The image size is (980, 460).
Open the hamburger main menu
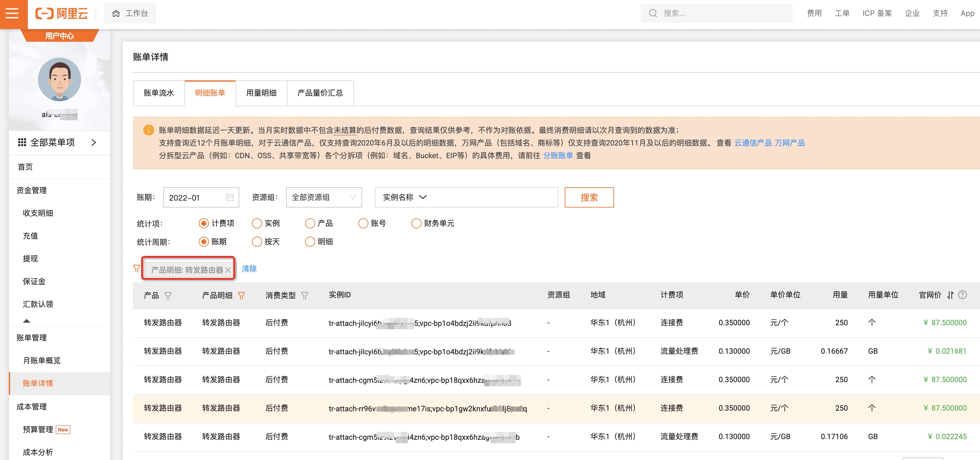coord(12,14)
